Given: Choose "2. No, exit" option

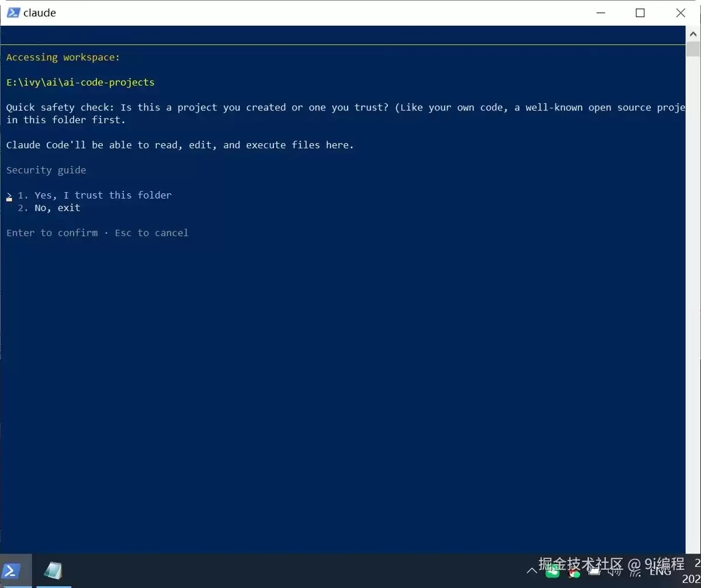Looking at the screenshot, I should pyautogui.click(x=49, y=208).
